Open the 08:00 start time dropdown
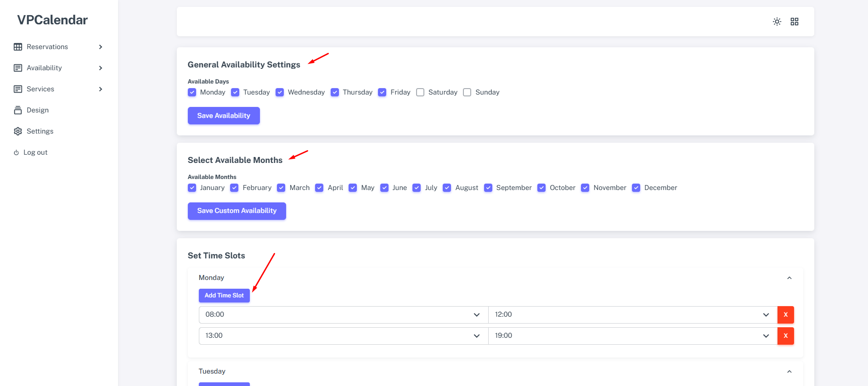This screenshot has height=386, width=868. tap(343, 315)
